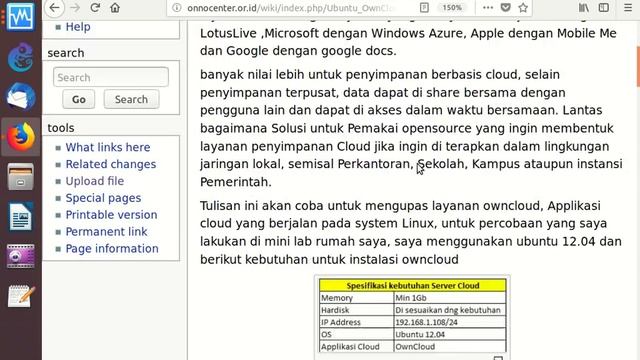Open the Firefox home page
The height and width of the screenshot is (360, 640).
(x=115, y=7)
